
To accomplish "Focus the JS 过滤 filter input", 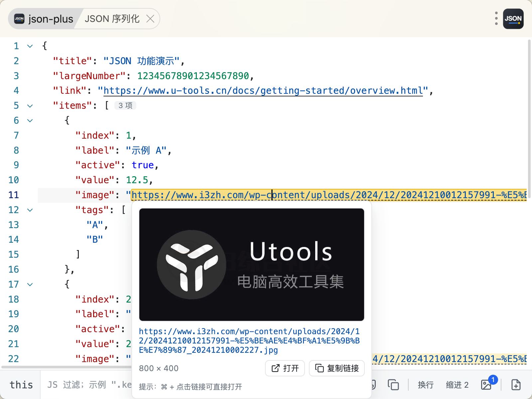I will [x=89, y=385].
